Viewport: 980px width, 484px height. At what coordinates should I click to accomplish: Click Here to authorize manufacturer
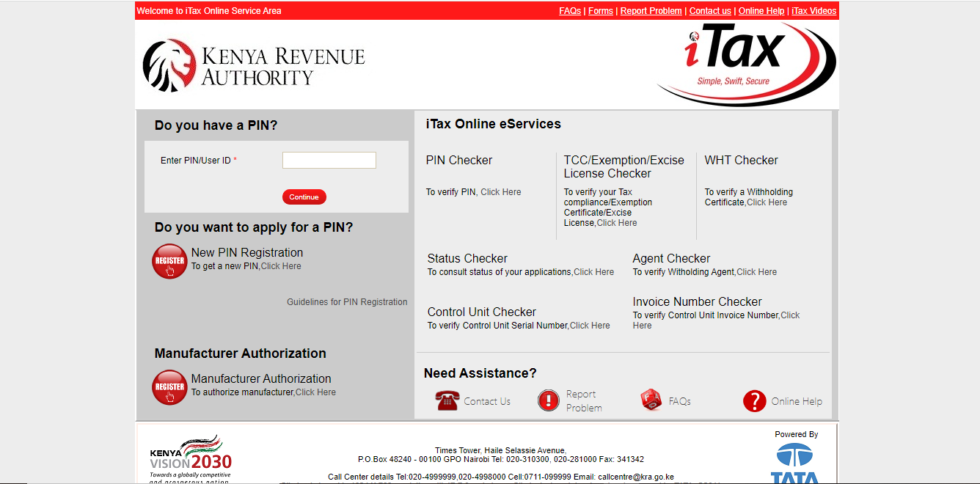[315, 392]
